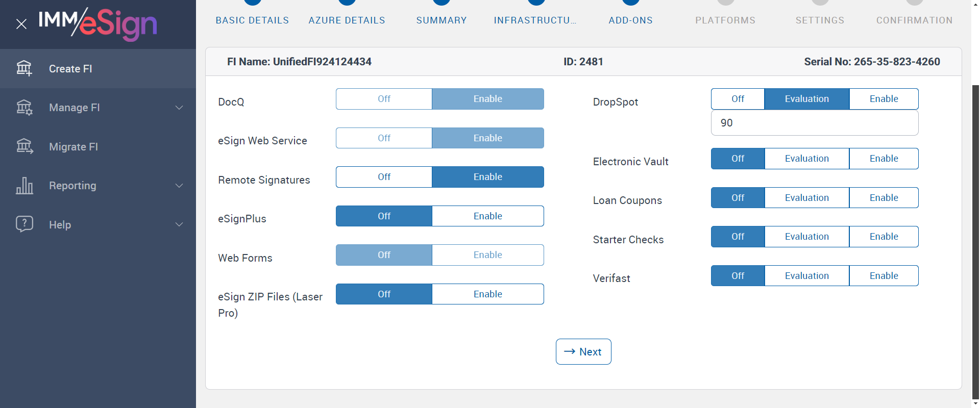Select Migrate FI from the sidebar
Image resolution: width=980 pixels, height=408 pixels.
(98, 146)
